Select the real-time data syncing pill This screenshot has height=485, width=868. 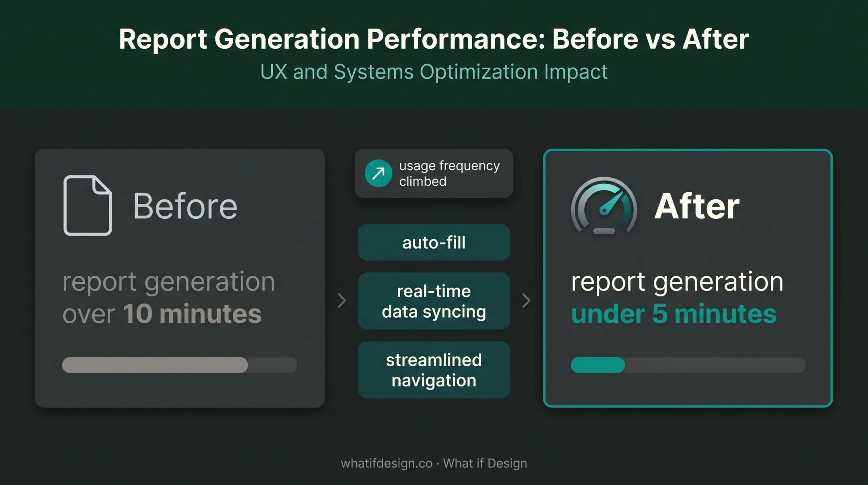pyautogui.click(x=434, y=301)
